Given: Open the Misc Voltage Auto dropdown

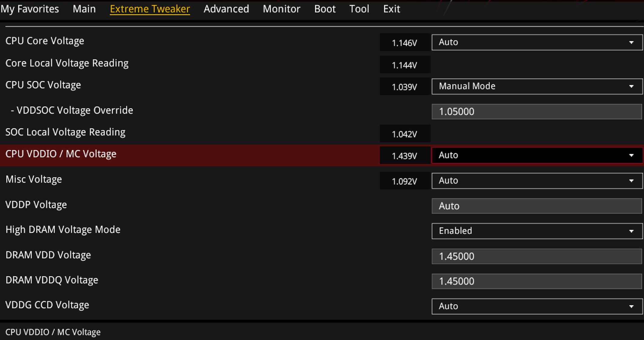Looking at the screenshot, I should click(x=537, y=181).
